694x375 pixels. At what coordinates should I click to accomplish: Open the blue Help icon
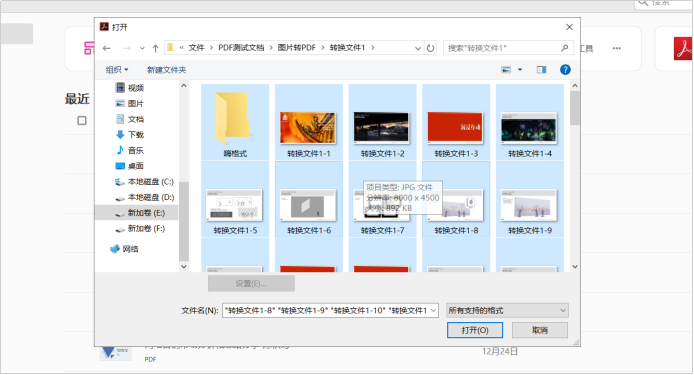coord(565,70)
